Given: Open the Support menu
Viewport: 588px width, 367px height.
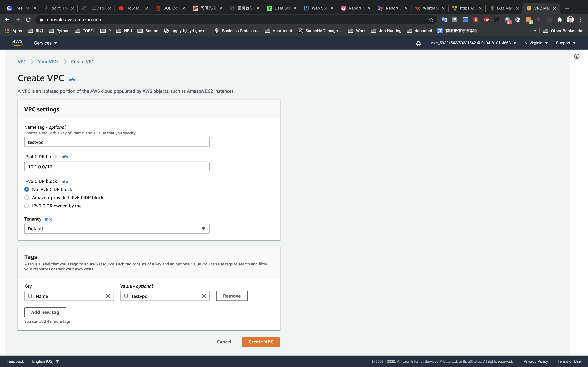Looking at the screenshot, I should (565, 43).
